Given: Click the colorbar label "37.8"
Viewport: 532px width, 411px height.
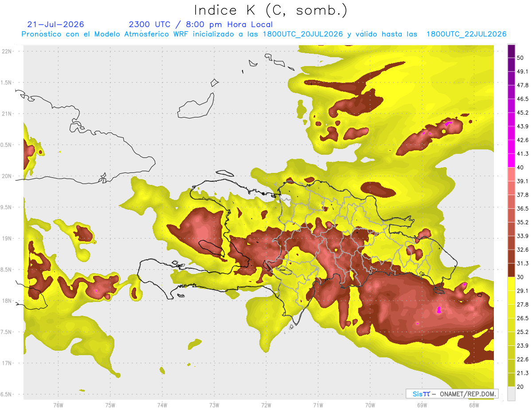Looking at the screenshot, I should 523,195.
